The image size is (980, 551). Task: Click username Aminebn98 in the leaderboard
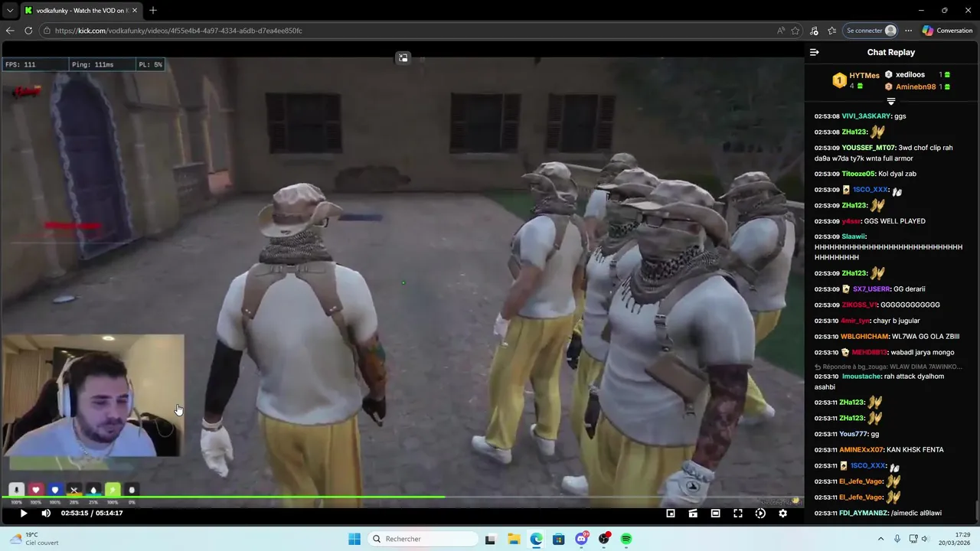pyautogui.click(x=916, y=86)
